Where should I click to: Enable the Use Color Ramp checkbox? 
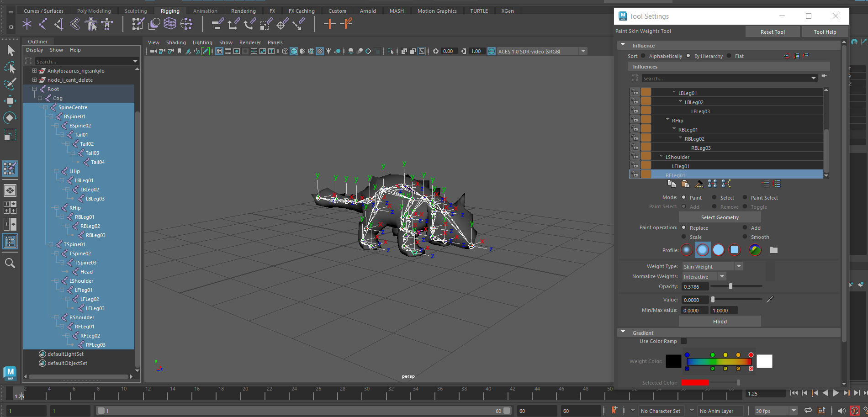(683, 341)
